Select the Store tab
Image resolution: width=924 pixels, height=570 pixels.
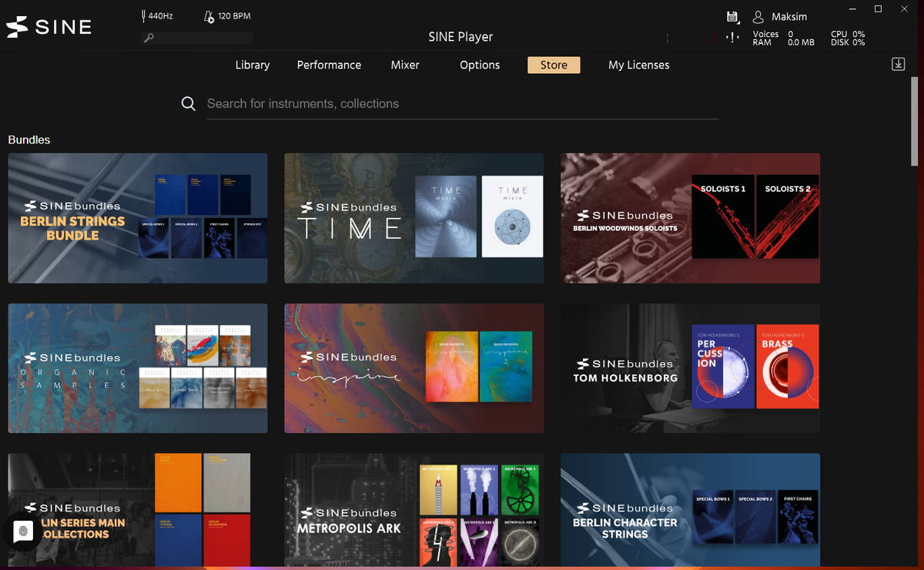[554, 65]
